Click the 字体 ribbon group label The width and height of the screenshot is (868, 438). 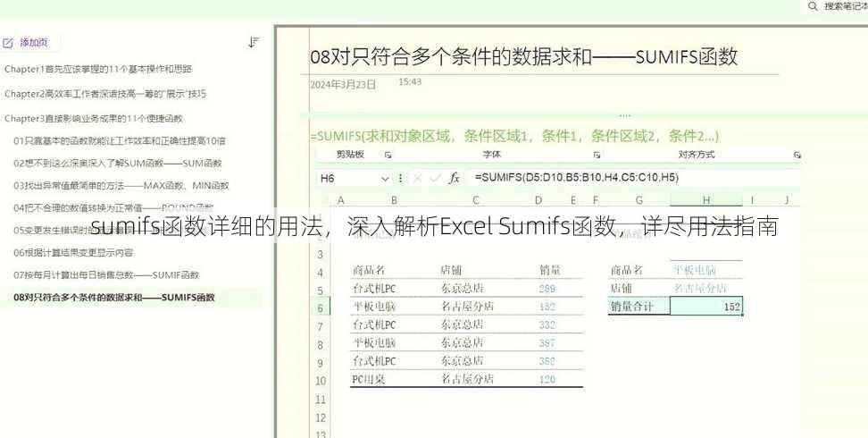click(492, 154)
